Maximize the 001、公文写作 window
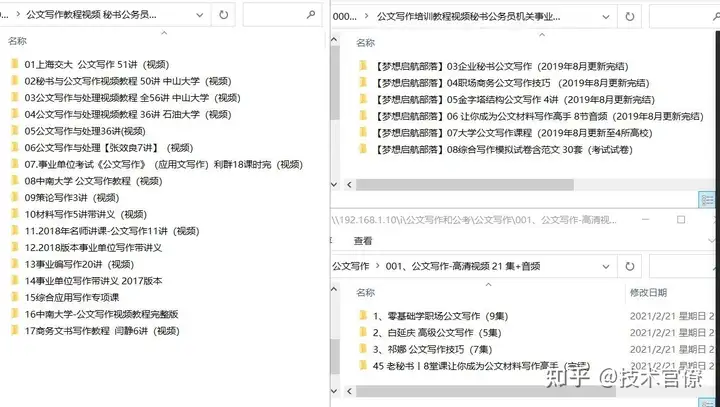 coord(681,220)
